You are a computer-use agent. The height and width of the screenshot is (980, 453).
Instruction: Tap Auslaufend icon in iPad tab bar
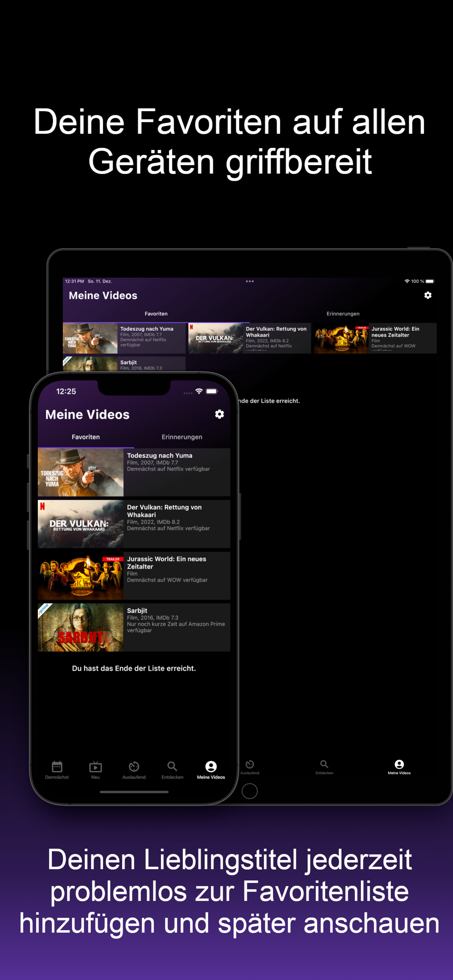pyautogui.click(x=250, y=764)
